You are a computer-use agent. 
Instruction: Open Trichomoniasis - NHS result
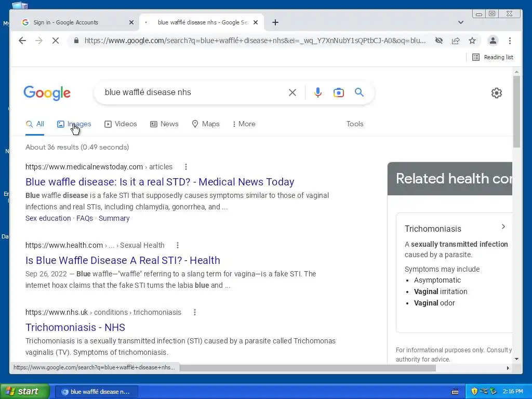coord(75,327)
